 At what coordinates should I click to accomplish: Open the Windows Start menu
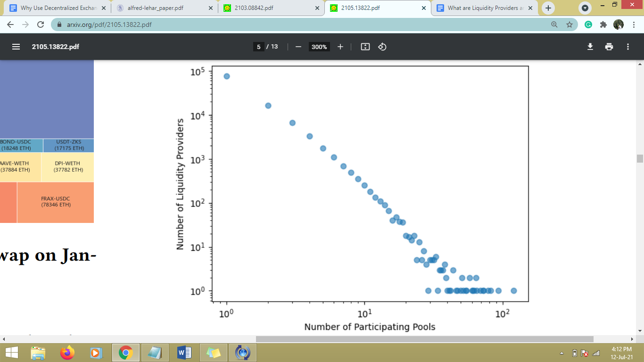pos(12,353)
